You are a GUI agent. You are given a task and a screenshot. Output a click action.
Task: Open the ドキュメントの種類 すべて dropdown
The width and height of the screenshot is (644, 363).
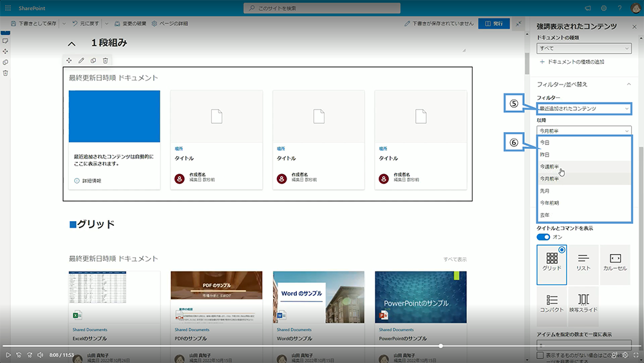click(583, 48)
